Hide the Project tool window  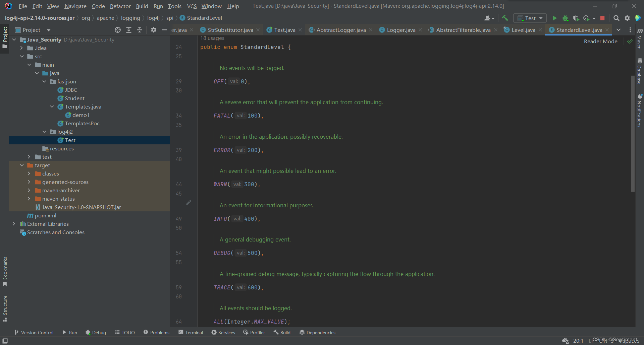tap(164, 30)
